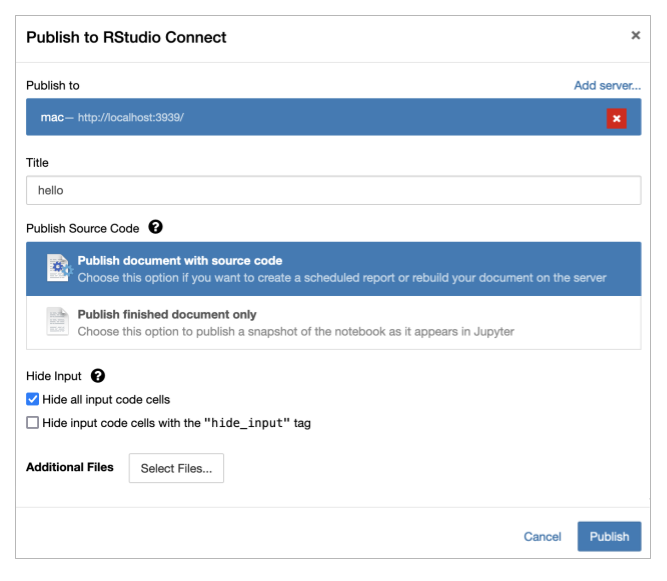This screenshot has width=667, height=581.
Task: Select mac server at localhost:3939
Action: 334,117
